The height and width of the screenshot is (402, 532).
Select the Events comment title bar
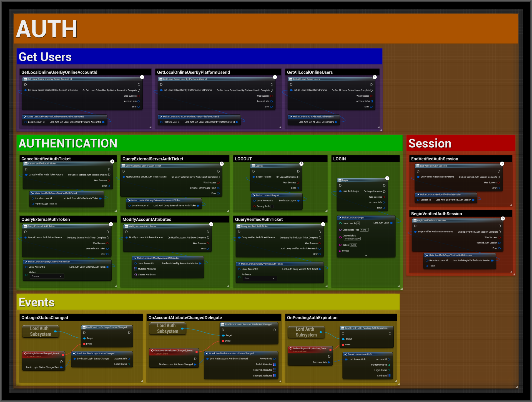point(208,302)
